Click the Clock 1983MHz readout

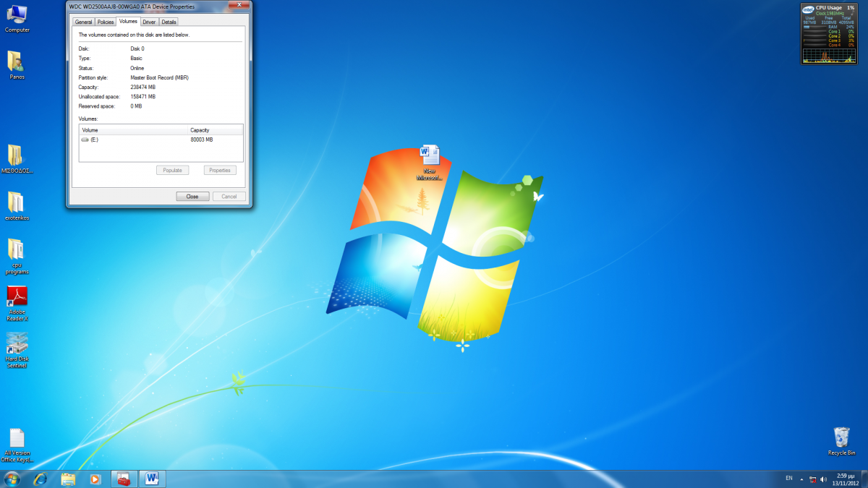(830, 13)
